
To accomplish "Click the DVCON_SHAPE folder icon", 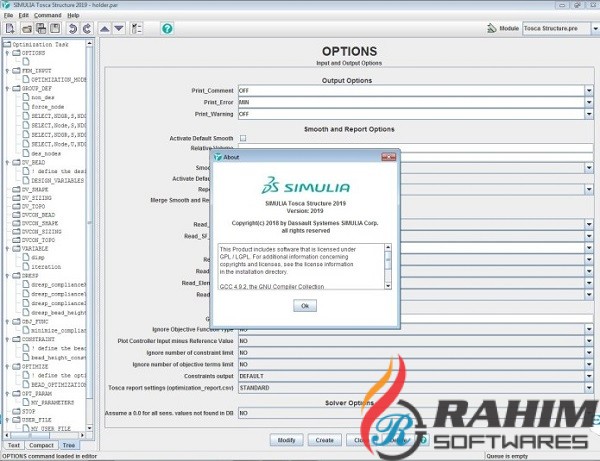I will 16,223.
